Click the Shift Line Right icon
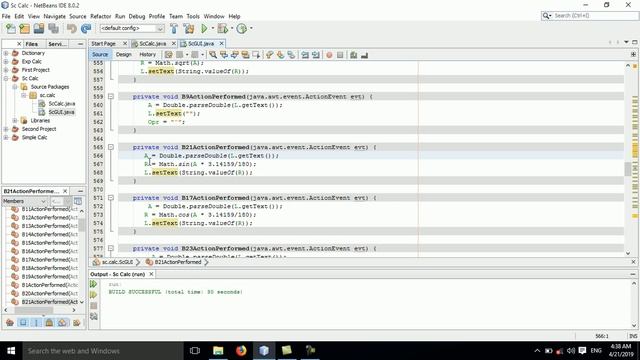Image resolution: width=640 pixels, height=360 pixels. click(x=316, y=55)
